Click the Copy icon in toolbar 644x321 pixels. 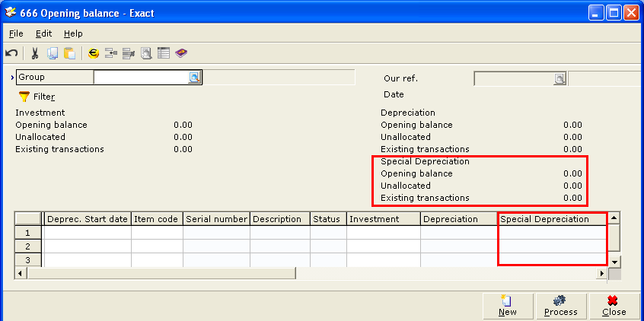pyautogui.click(x=53, y=53)
